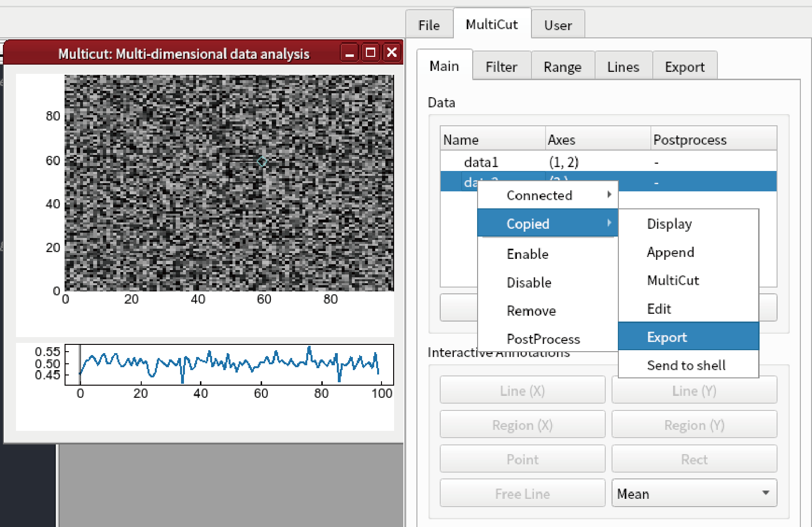Image resolution: width=812 pixels, height=527 pixels.
Task: Maximize the Multicut window
Action: click(370, 52)
